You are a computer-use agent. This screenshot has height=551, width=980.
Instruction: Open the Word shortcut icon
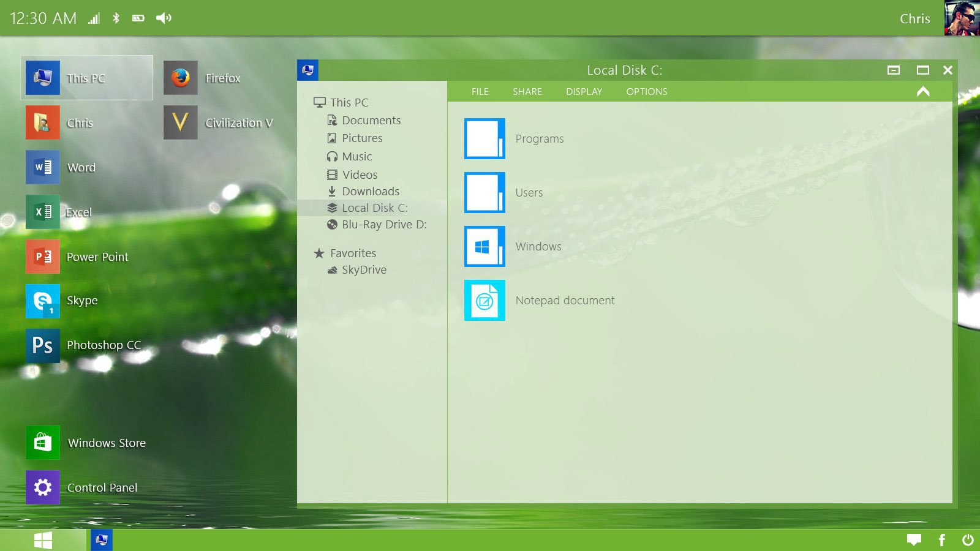(x=43, y=167)
